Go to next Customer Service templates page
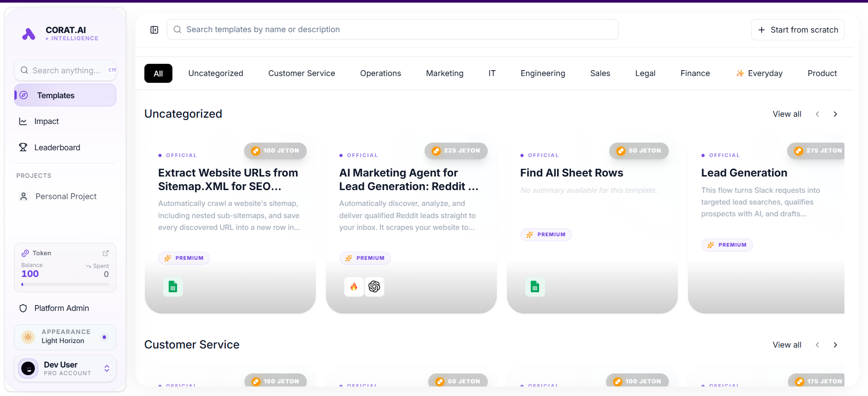 click(835, 345)
